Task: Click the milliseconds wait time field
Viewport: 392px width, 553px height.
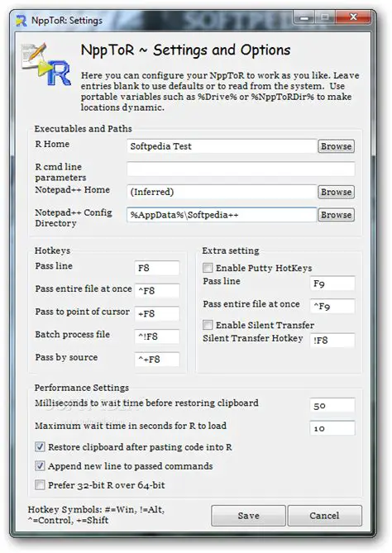Action: coord(332,406)
